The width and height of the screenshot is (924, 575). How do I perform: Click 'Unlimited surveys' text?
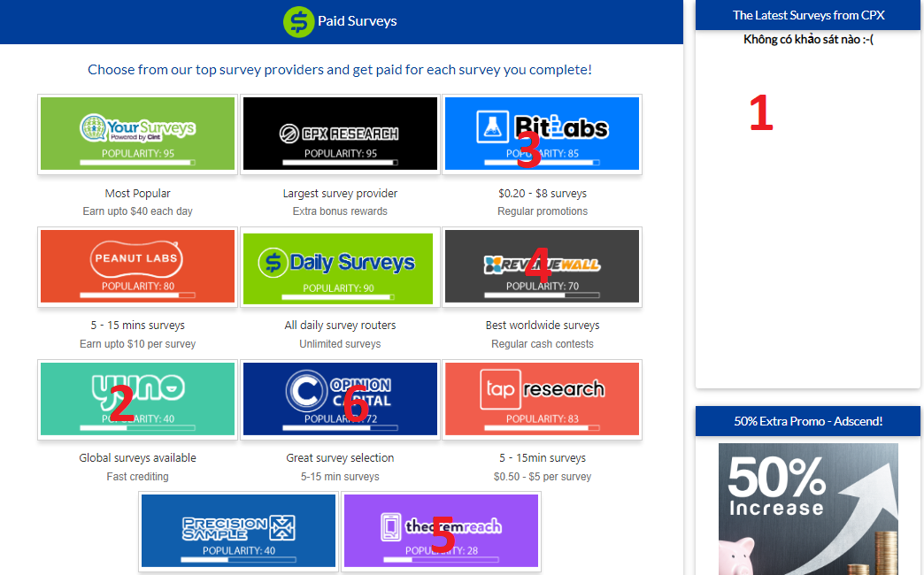(340, 343)
